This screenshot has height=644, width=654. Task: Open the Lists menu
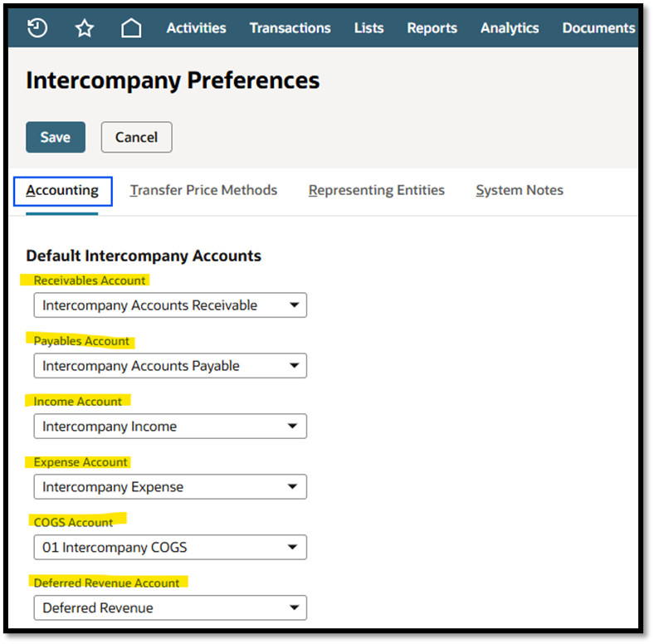pyautogui.click(x=368, y=28)
